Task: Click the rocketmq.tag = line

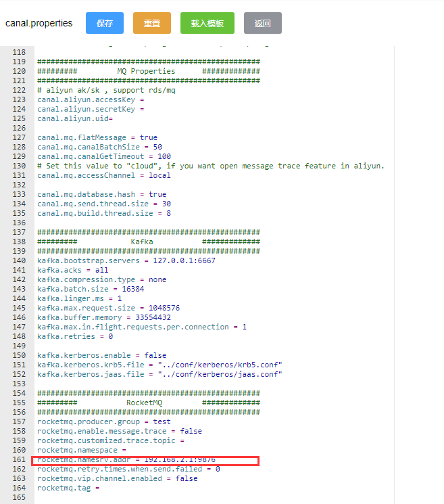Action: coord(68,488)
